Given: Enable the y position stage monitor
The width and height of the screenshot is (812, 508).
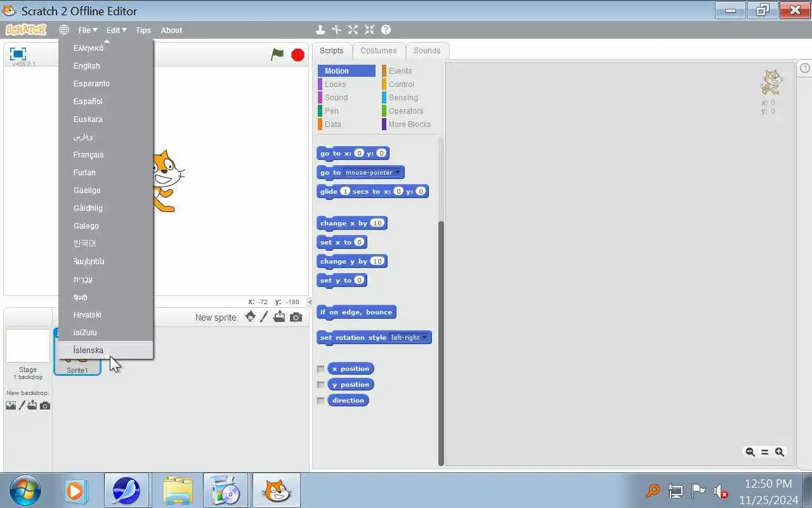Looking at the screenshot, I should (x=321, y=385).
